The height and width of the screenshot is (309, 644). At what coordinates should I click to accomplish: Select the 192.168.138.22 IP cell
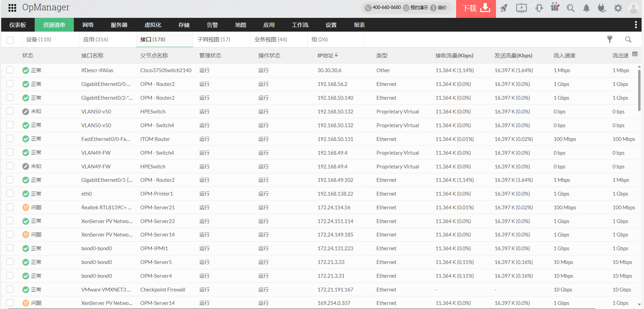click(335, 194)
